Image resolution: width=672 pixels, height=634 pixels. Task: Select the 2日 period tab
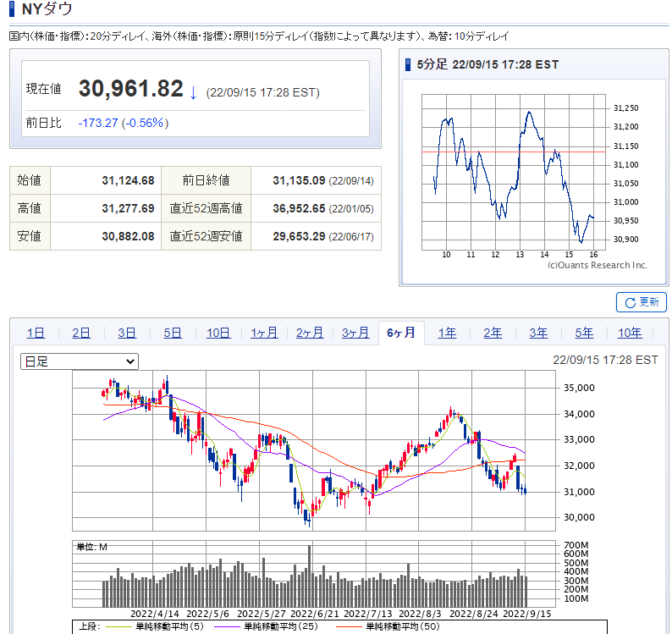tap(81, 333)
